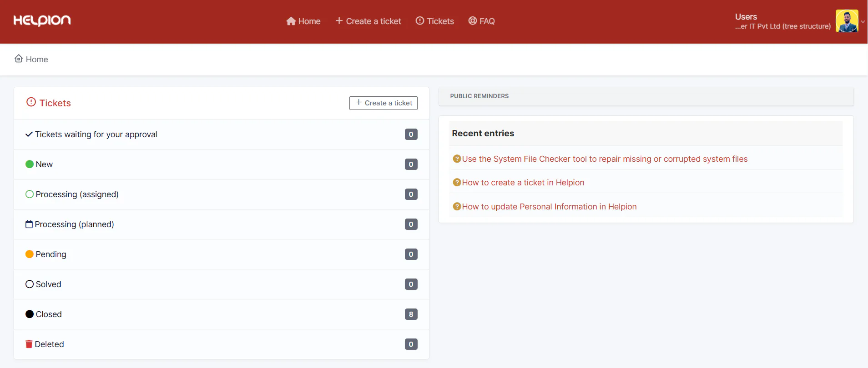The width and height of the screenshot is (868, 368).
Task: Go to Home in top navigation
Action: pos(303,21)
